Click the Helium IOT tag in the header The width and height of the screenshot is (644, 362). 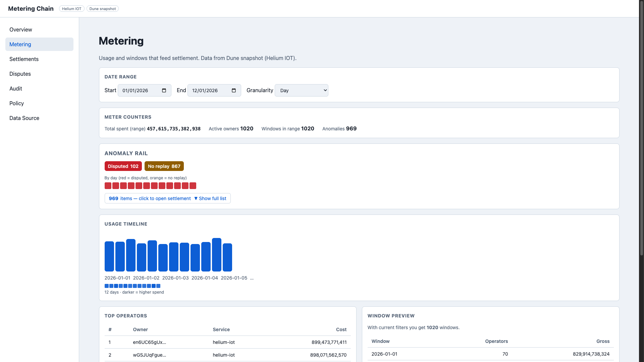71,9
